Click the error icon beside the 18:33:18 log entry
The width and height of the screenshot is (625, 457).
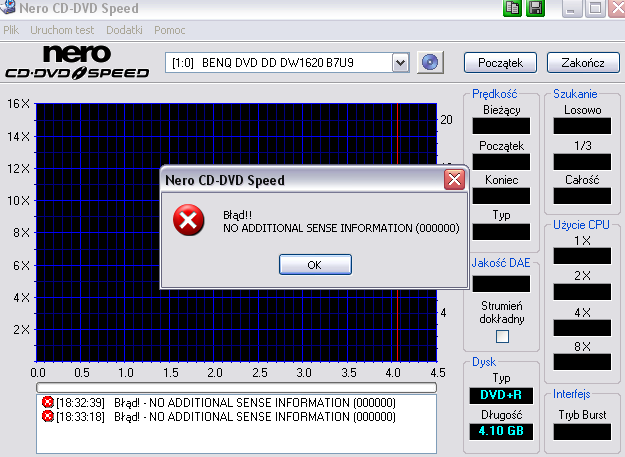tap(48, 416)
